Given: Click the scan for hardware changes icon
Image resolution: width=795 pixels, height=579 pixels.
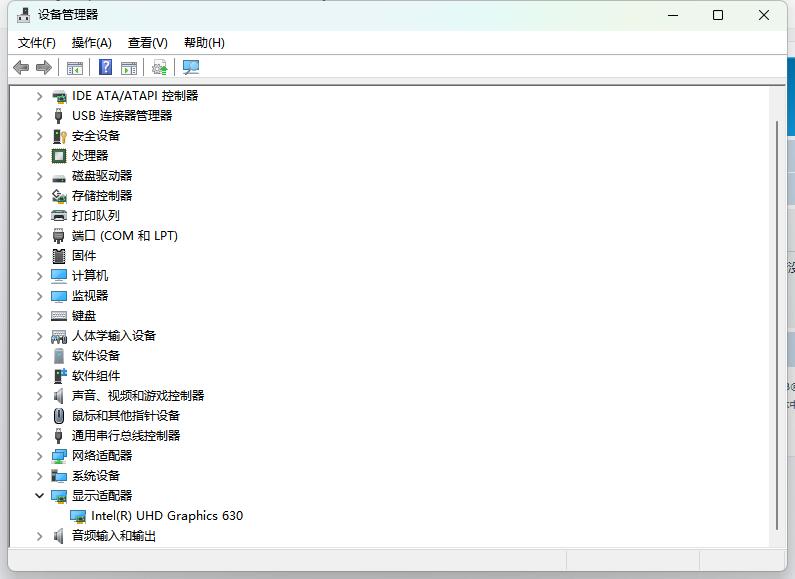Looking at the screenshot, I should [191, 67].
